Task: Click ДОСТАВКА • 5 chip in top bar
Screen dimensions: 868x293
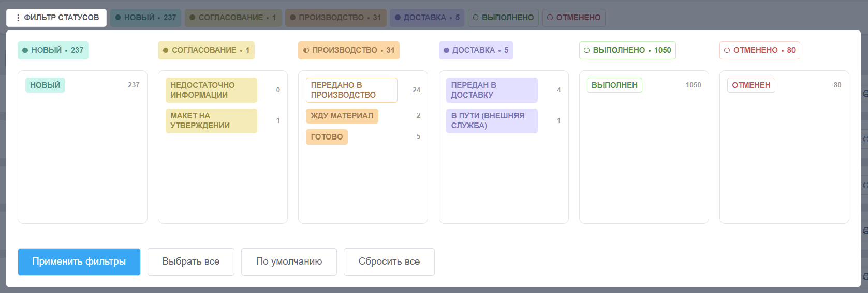Action: (427, 18)
